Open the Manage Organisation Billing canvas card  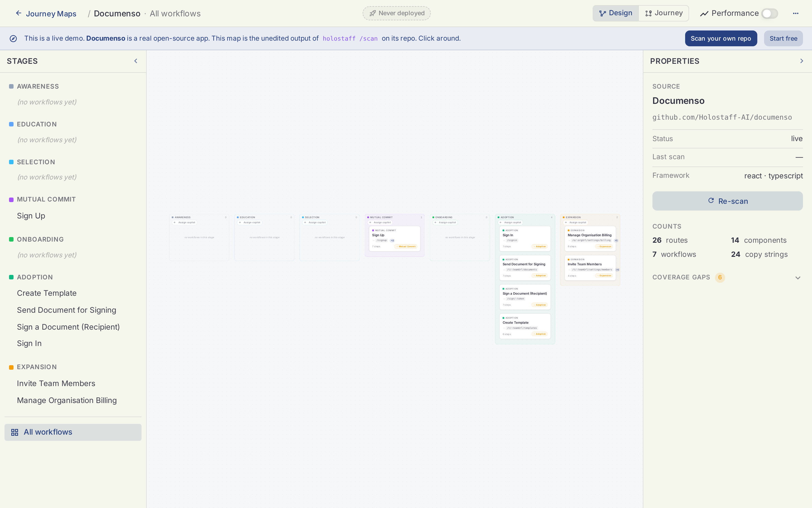[x=590, y=238]
